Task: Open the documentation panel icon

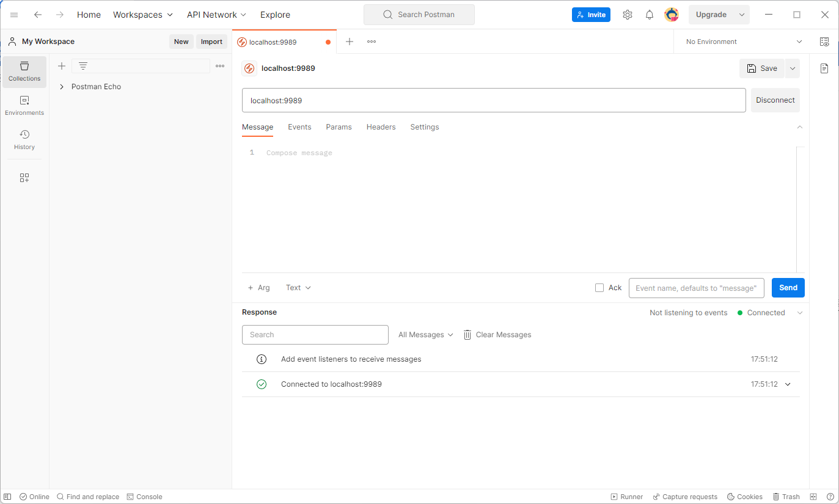Action: [824, 68]
